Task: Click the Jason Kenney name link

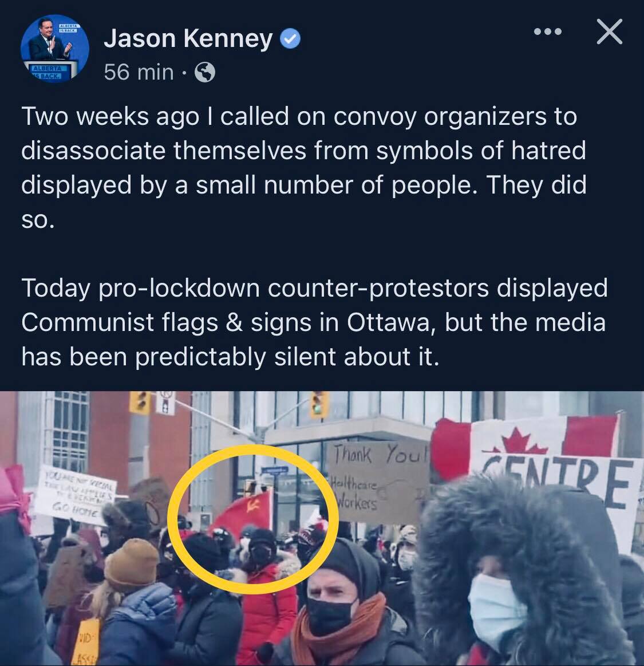Action: (188, 38)
